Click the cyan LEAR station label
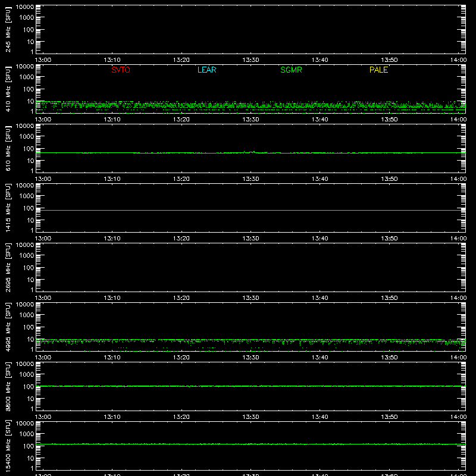Screen dimensions: 476x476 [206, 70]
